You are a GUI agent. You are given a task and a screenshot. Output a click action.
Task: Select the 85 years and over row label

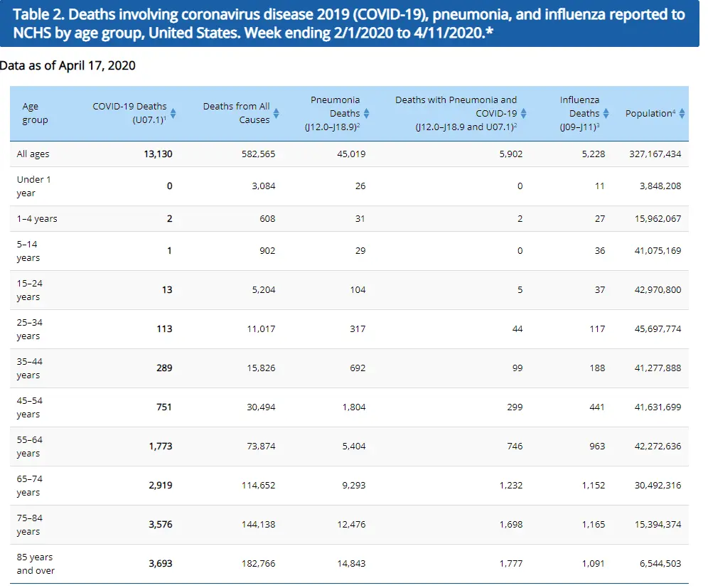tap(36, 563)
